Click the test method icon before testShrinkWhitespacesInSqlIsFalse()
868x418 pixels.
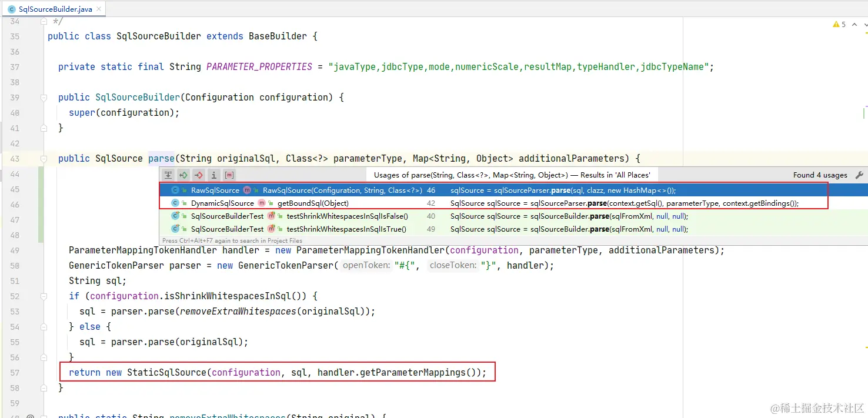coord(272,216)
